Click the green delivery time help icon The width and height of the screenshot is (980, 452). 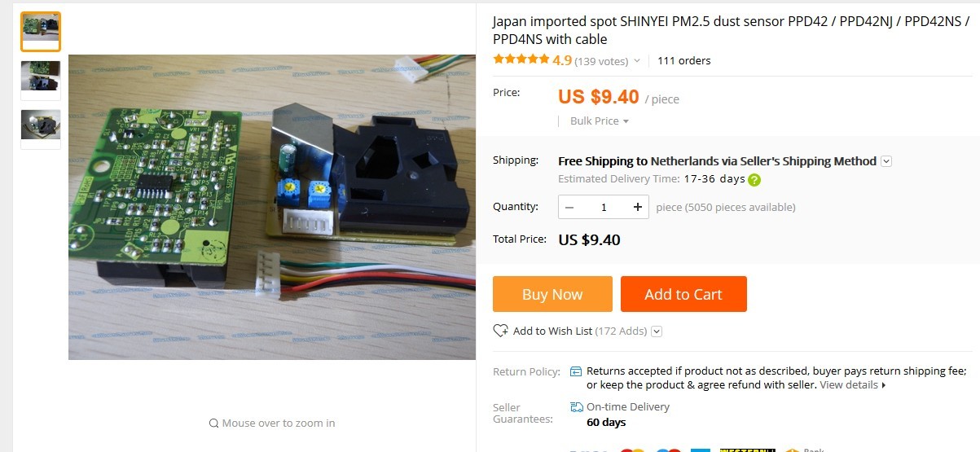pyautogui.click(x=754, y=180)
